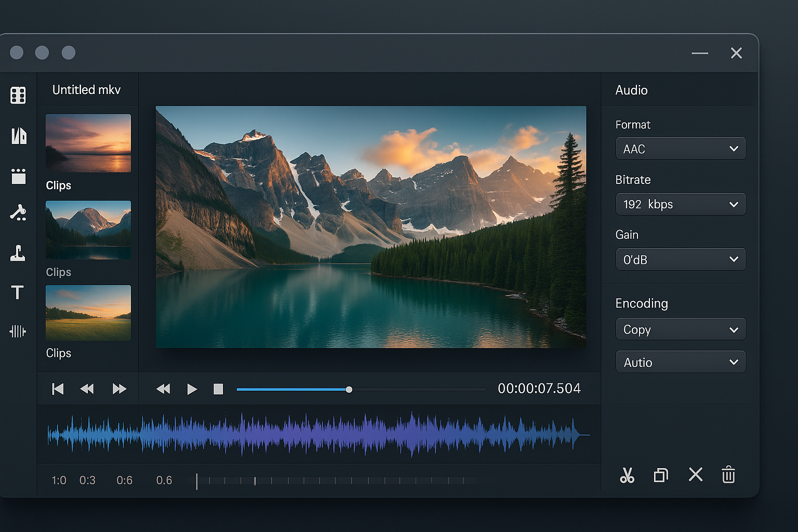Click the X remove icon beside trash

(695, 474)
